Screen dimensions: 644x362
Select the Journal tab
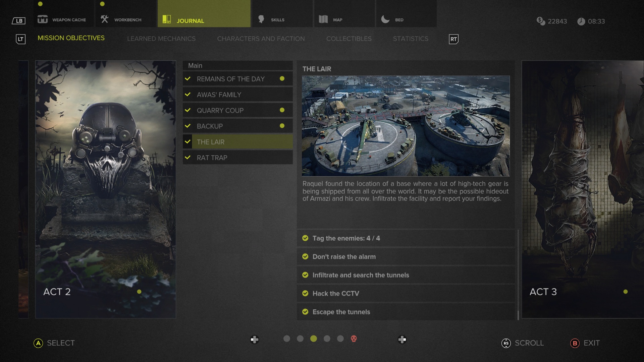coord(204,14)
